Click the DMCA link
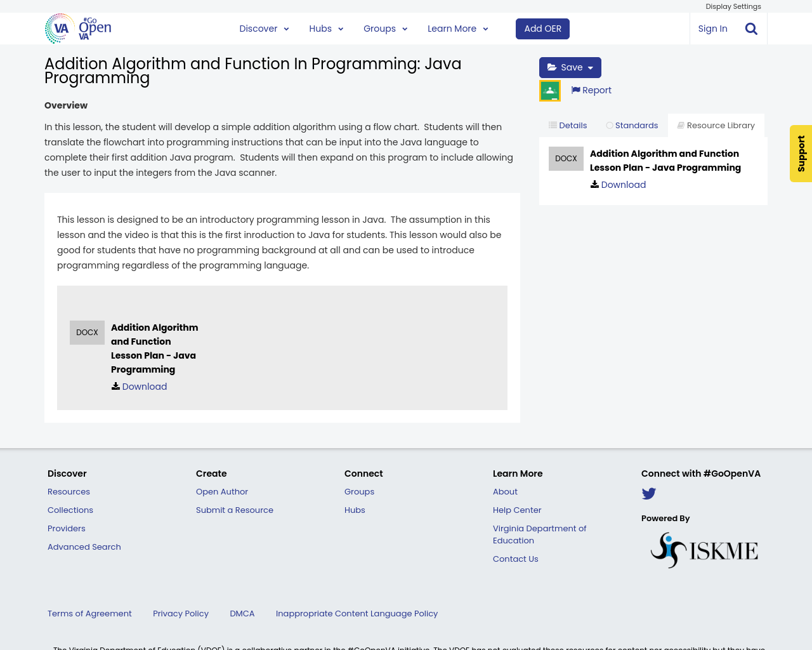 [x=242, y=614]
